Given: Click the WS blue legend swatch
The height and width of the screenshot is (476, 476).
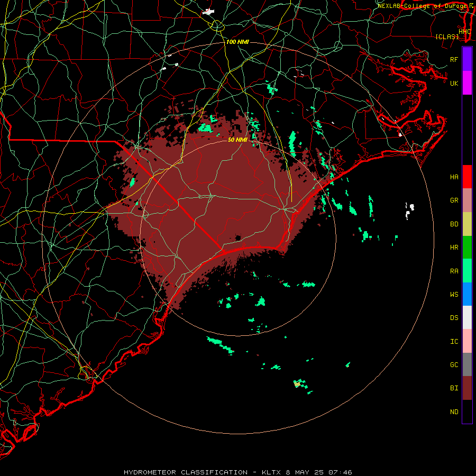Looking at the screenshot, I should click(467, 294).
